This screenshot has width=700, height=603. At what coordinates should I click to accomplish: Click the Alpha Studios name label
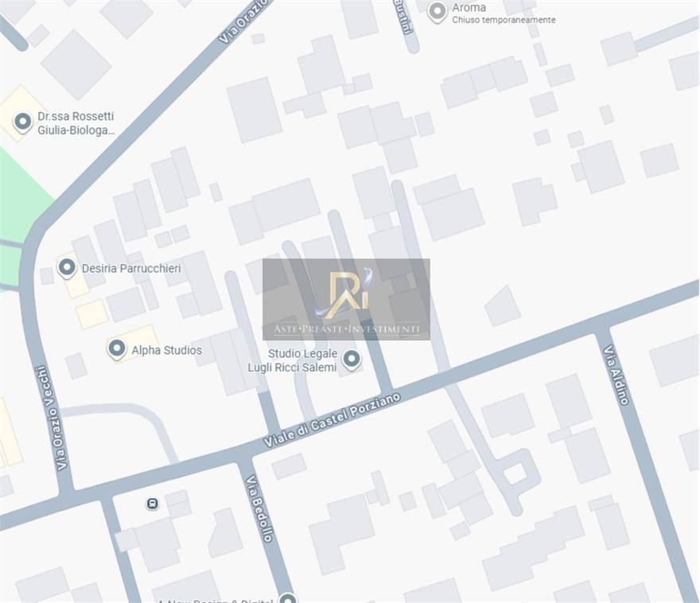[166, 350]
